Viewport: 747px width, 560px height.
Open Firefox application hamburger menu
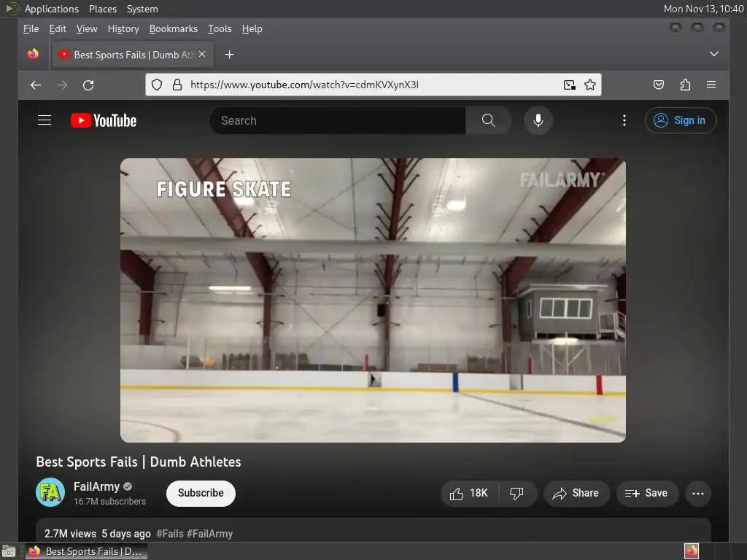711,85
